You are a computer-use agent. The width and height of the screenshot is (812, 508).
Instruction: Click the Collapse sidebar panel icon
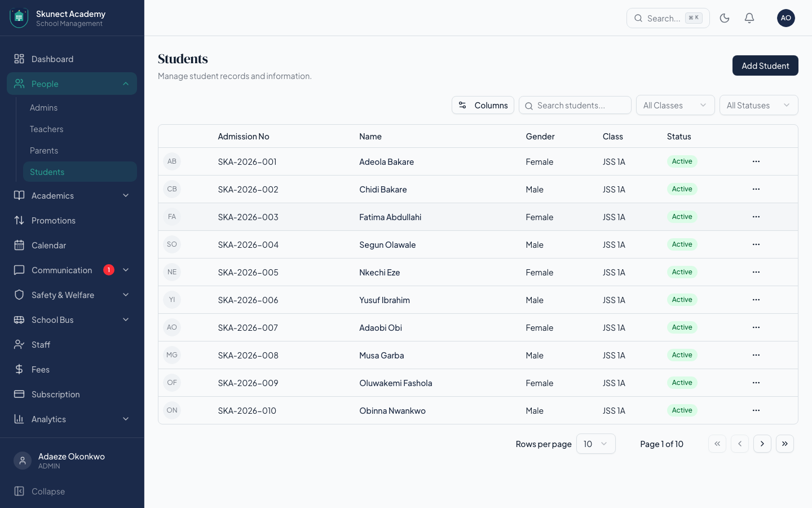(x=19, y=491)
